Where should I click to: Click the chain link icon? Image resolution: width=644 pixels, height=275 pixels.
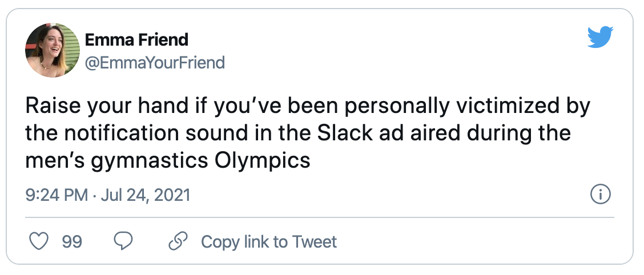tap(178, 242)
